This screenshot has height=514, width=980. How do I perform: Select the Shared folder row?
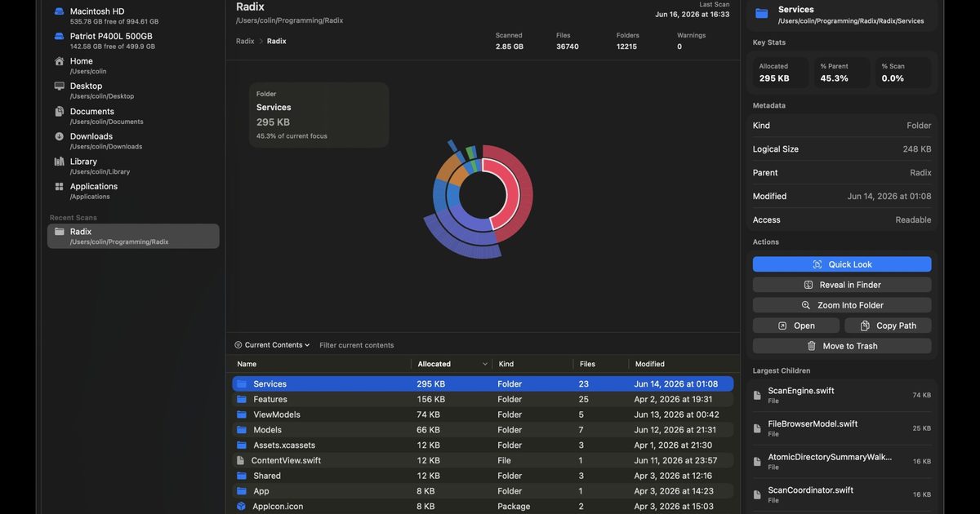tap(483, 476)
